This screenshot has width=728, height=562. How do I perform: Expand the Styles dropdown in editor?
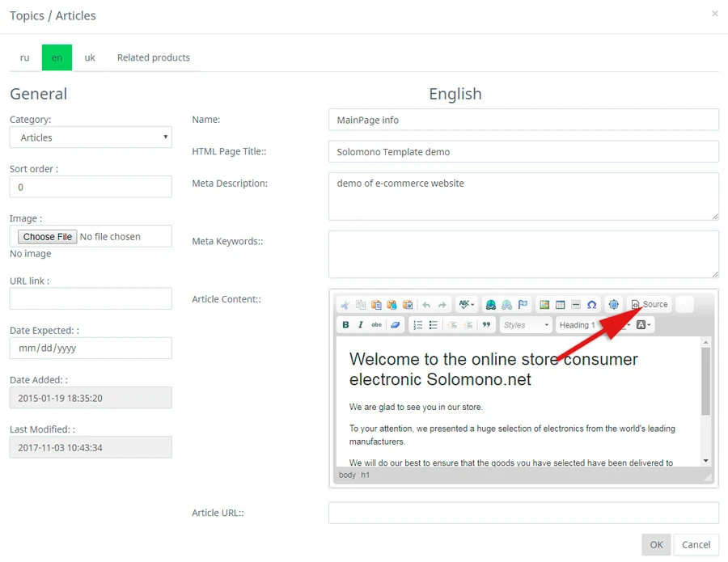pyautogui.click(x=526, y=325)
